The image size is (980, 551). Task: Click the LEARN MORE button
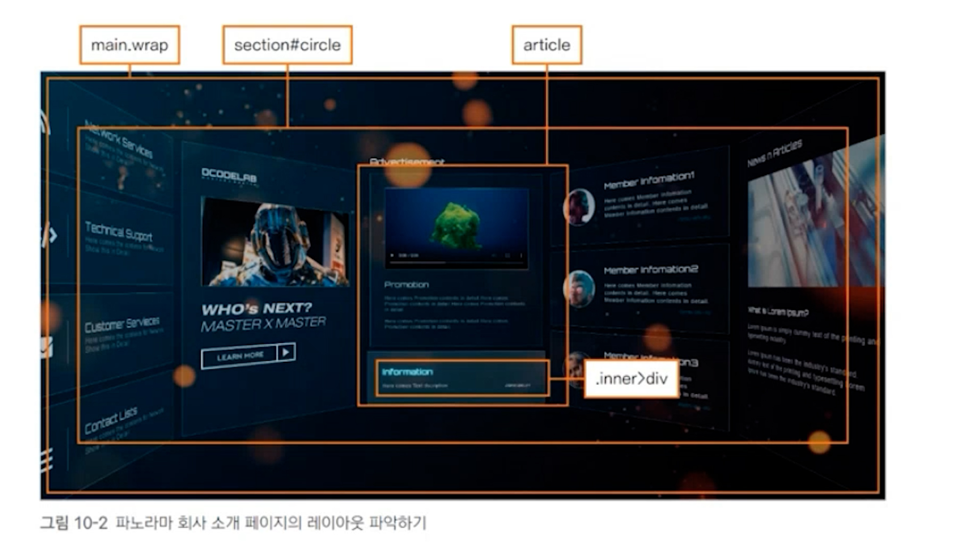coord(240,356)
